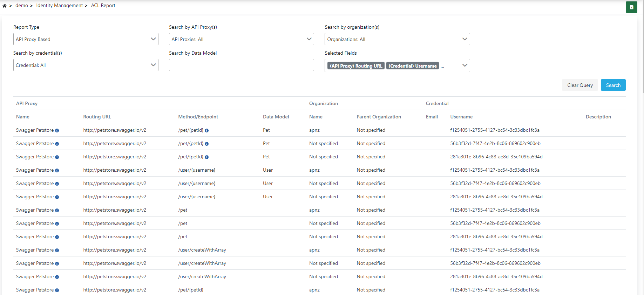Click info icon beside fourth Swagger Petstore row
The width and height of the screenshot is (644, 295).
pyautogui.click(x=57, y=170)
